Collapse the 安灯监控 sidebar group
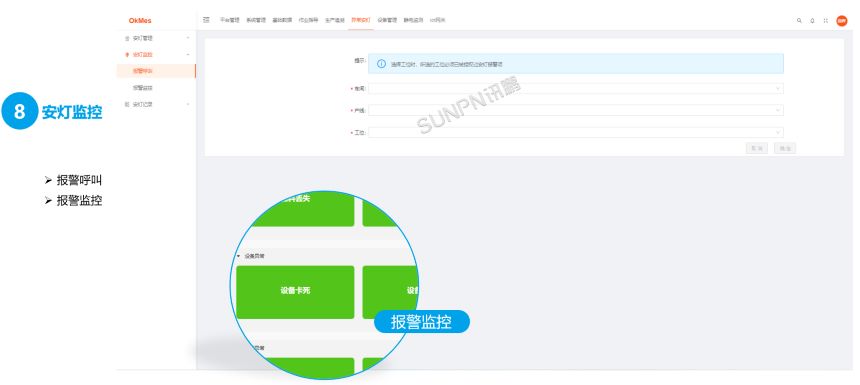Image resolution: width=860 pixels, height=385 pixels. click(x=156, y=54)
